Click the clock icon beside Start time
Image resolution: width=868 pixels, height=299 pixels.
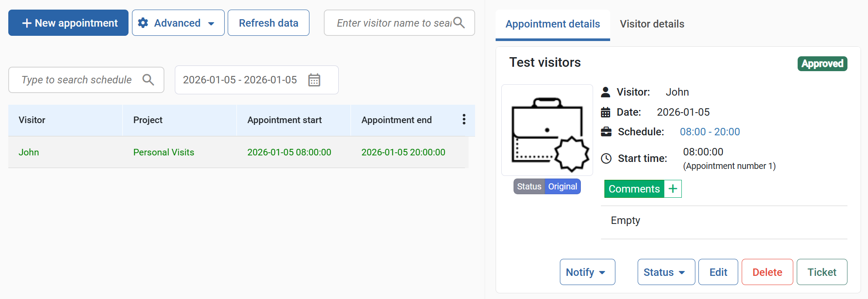606,158
